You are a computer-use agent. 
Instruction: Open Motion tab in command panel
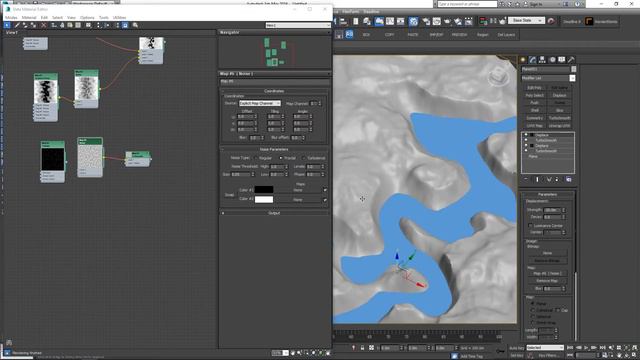click(x=552, y=60)
